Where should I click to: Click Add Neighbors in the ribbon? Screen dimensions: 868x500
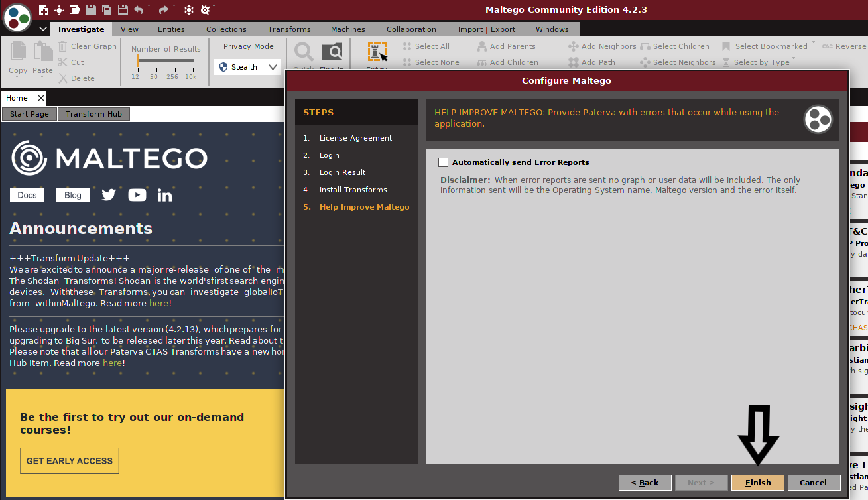click(x=602, y=46)
